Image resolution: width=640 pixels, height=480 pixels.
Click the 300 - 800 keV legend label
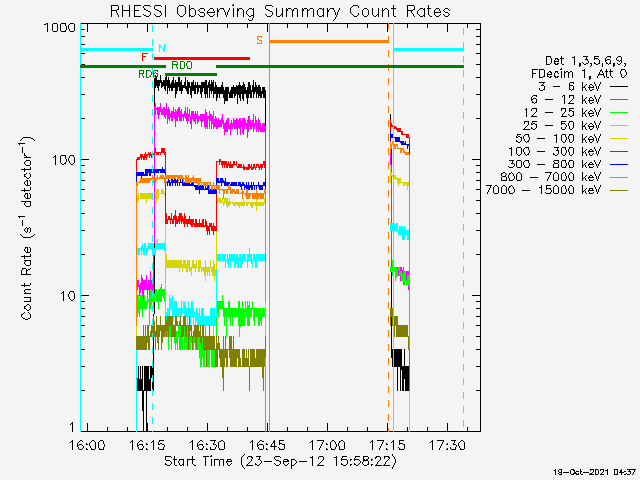[x=554, y=164]
